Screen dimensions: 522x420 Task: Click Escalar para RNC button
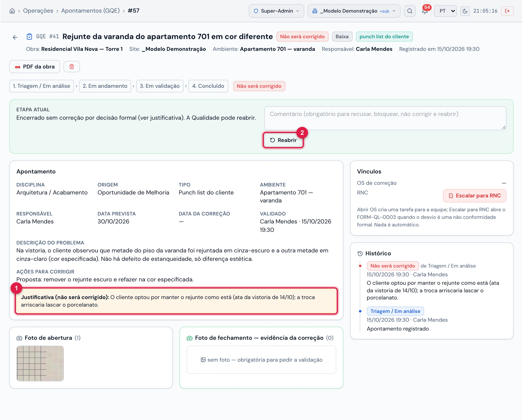pos(474,196)
